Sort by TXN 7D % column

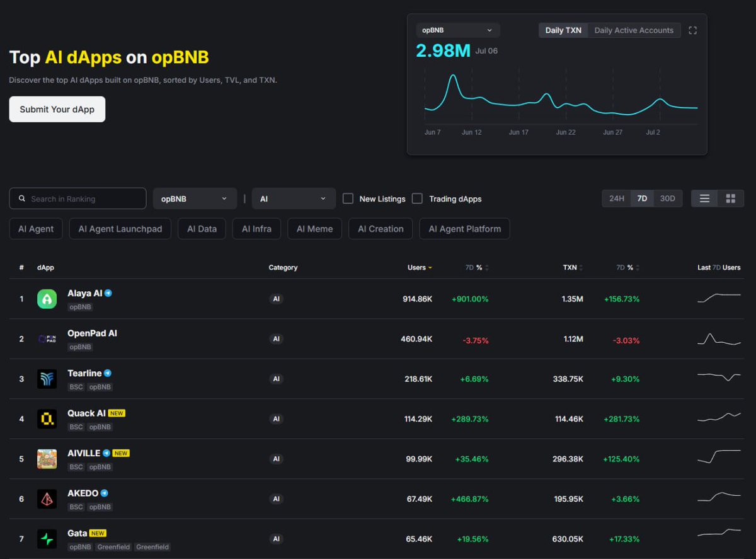click(x=628, y=268)
